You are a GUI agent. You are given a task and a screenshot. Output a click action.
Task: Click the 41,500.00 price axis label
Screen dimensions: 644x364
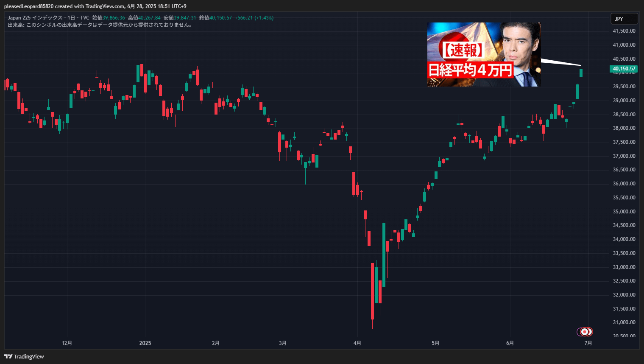(624, 31)
